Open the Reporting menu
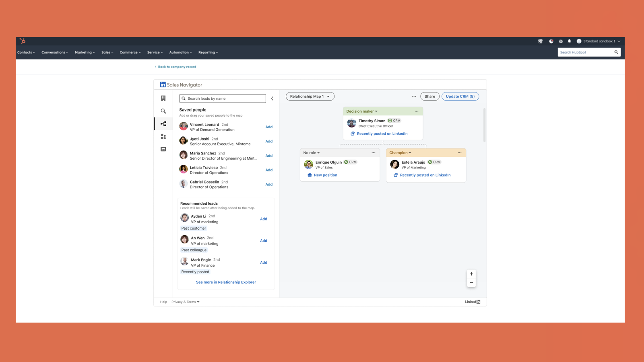Screen dimensions: 644x362 (x=208, y=52)
